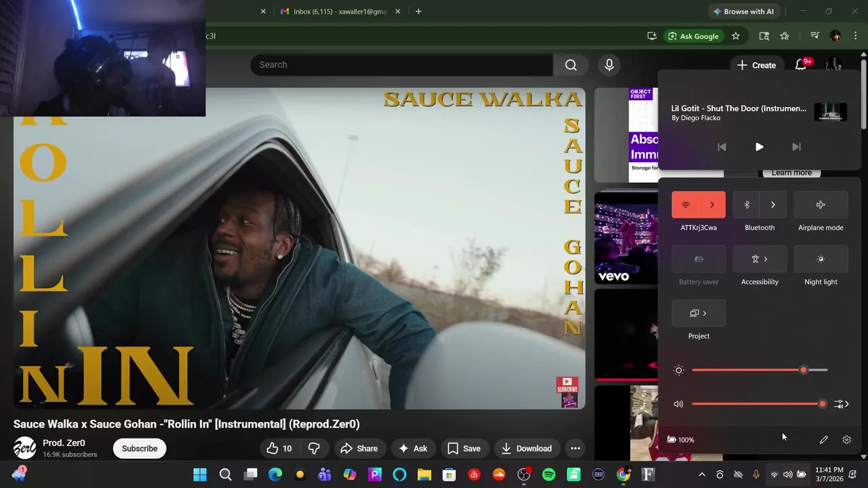The image size is (868, 488).
Task: Click Browse with AI button
Action: pos(743,12)
